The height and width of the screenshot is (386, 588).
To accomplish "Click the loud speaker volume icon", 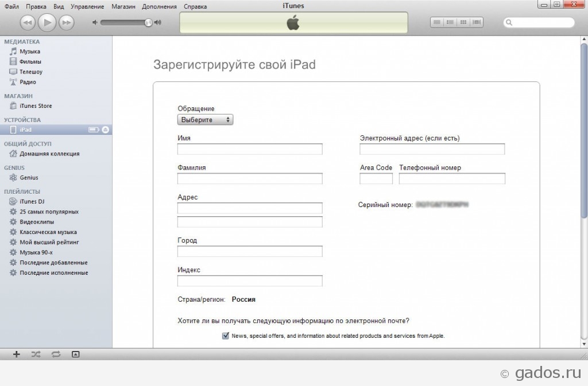I will click(158, 22).
